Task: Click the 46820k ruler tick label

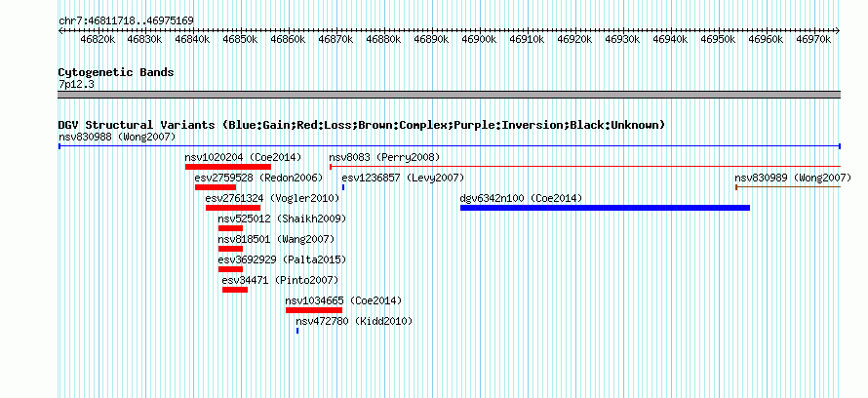Action: click(98, 40)
